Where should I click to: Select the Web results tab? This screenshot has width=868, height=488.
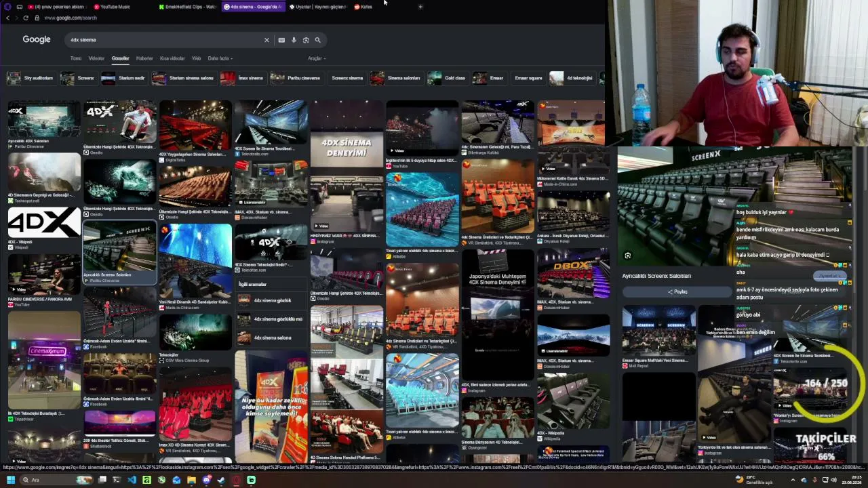[196, 58]
